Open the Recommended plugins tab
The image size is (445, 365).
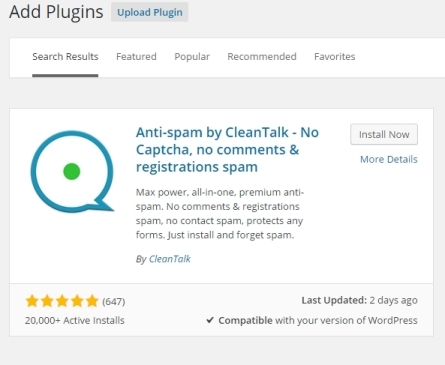[x=262, y=57]
